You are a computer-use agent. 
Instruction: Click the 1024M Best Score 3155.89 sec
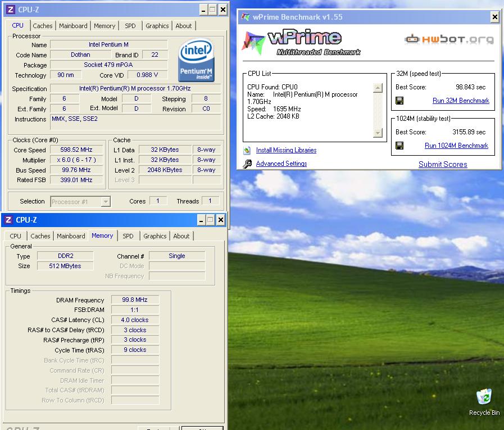469,132
